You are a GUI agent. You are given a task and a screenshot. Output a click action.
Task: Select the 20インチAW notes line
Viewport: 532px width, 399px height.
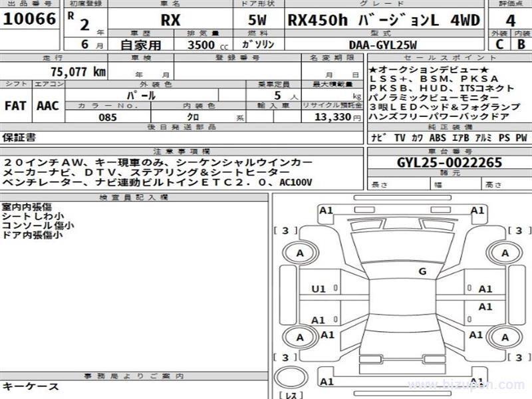coord(158,163)
